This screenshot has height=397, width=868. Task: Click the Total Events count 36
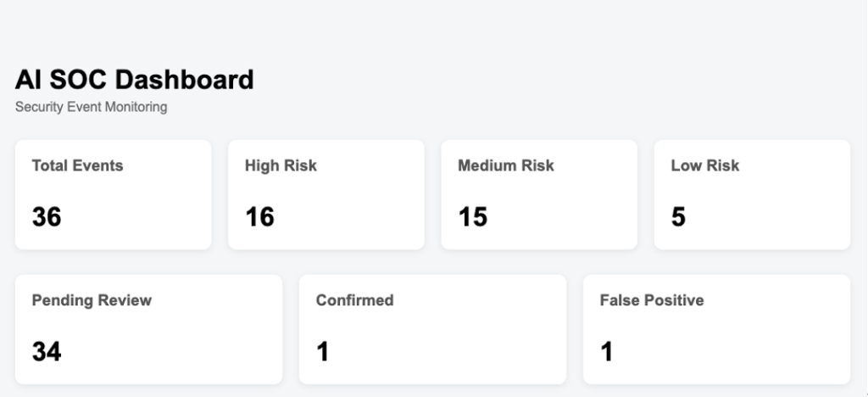coord(47,216)
